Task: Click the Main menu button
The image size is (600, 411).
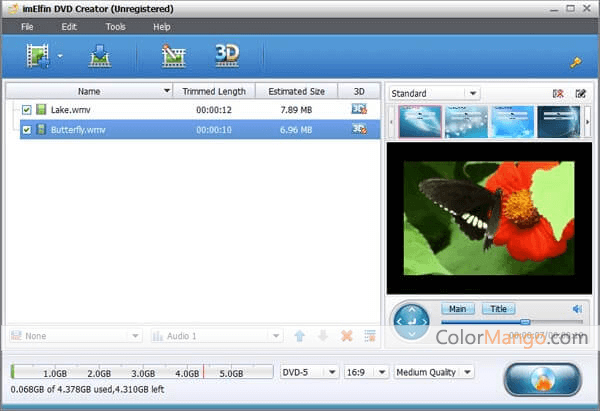Action: pos(458,309)
